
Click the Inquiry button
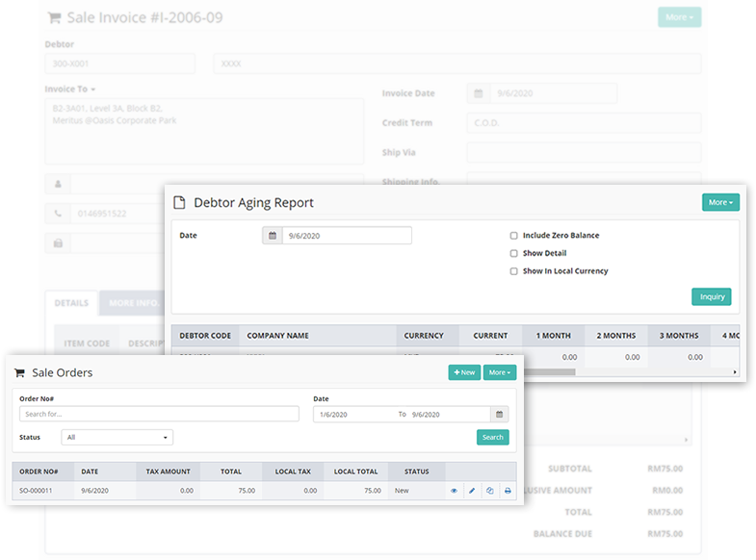click(x=711, y=296)
